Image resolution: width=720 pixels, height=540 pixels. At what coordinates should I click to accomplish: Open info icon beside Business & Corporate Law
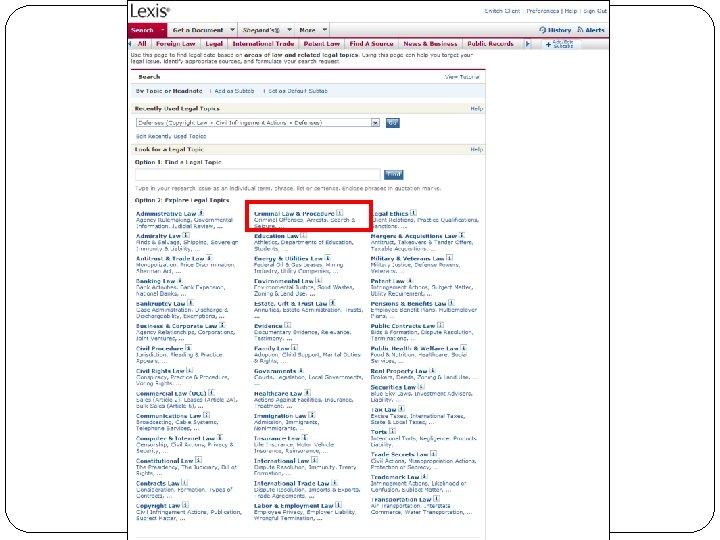tap(222, 326)
